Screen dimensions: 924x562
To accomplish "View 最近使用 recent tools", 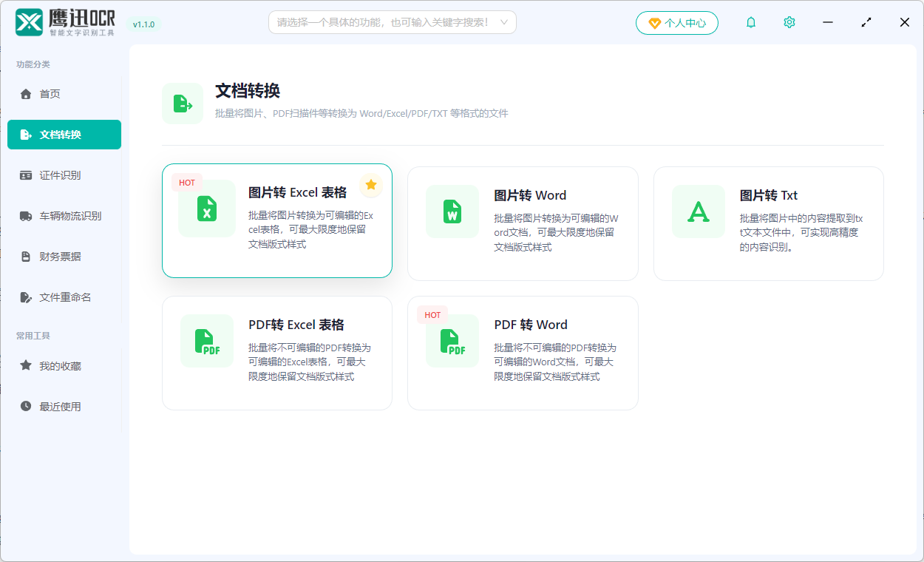I will pyautogui.click(x=64, y=406).
